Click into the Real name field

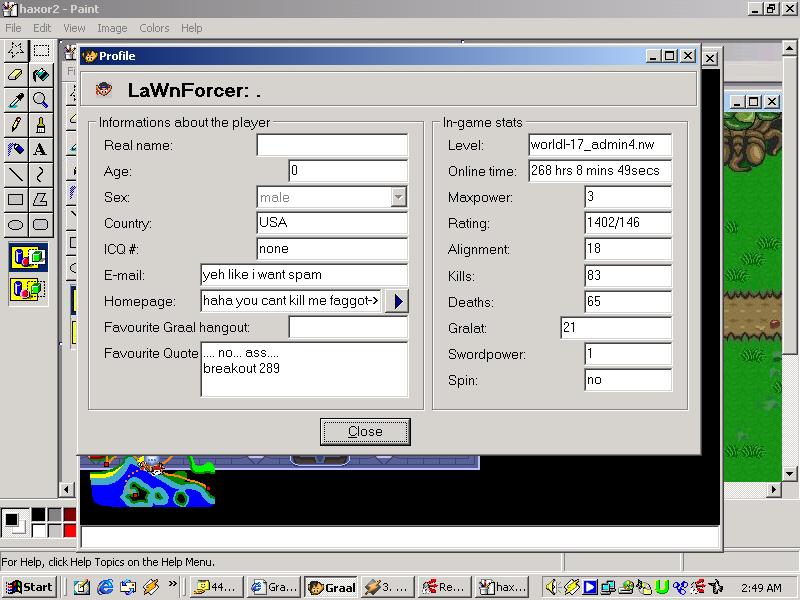point(332,145)
